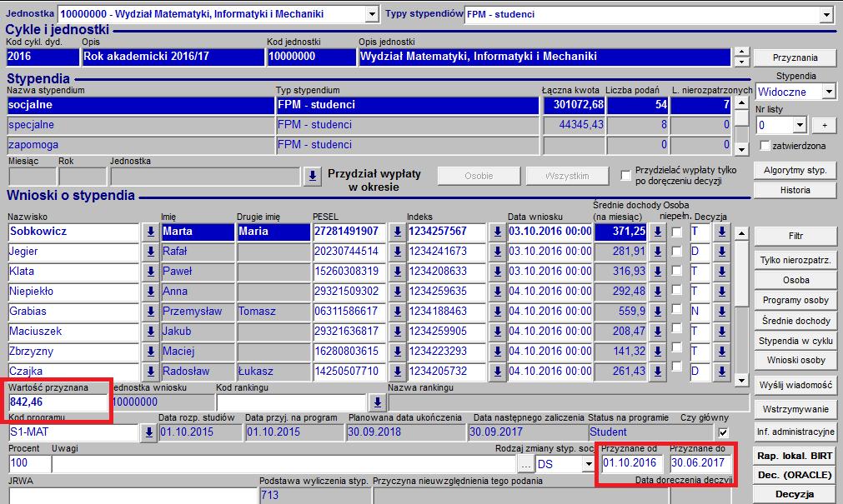Click arrow next to Indeks 1234257567
Screen dimensions: 843x504
pos(497,232)
